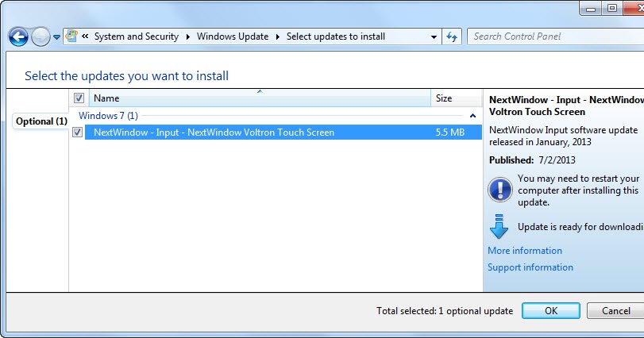Sort list by the Size column
Screen dimensions: 644x338
(456, 98)
